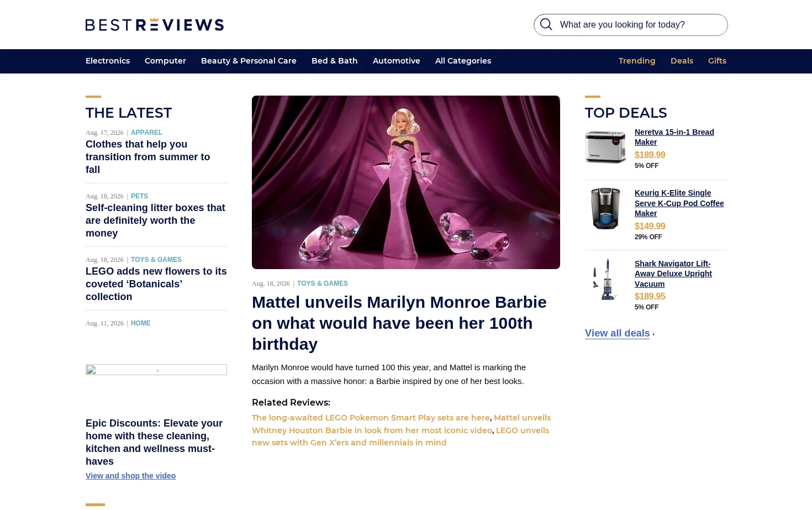The height and width of the screenshot is (510, 812).
Task: Click 'View all deals' link
Action: click(618, 333)
